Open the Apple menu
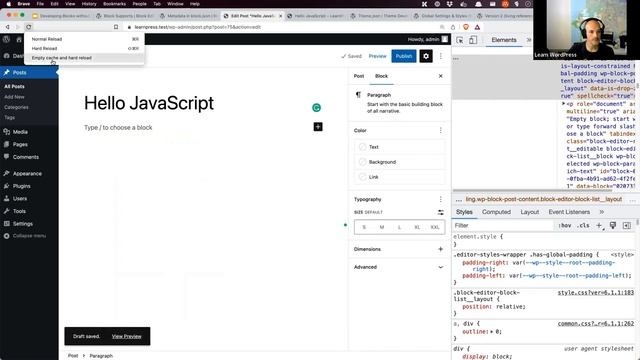Image resolution: width=640 pixels, height=360 pixels. point(9,4)
